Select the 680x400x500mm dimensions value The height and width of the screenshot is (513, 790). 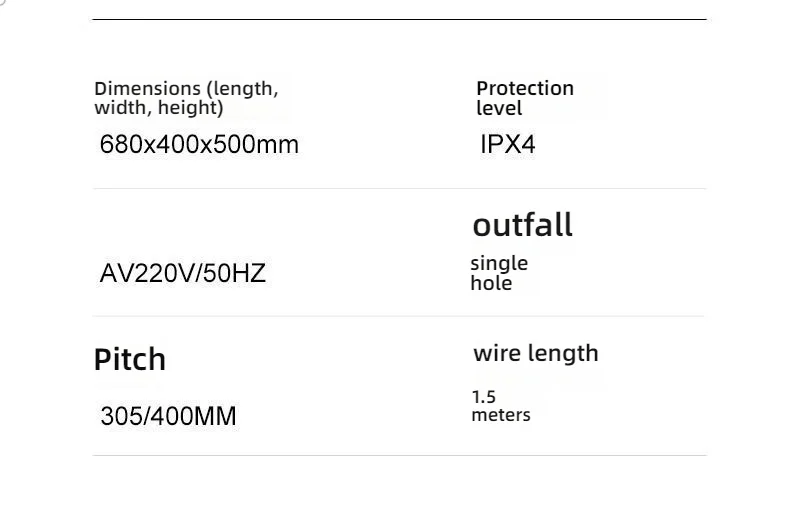[200, 144]
